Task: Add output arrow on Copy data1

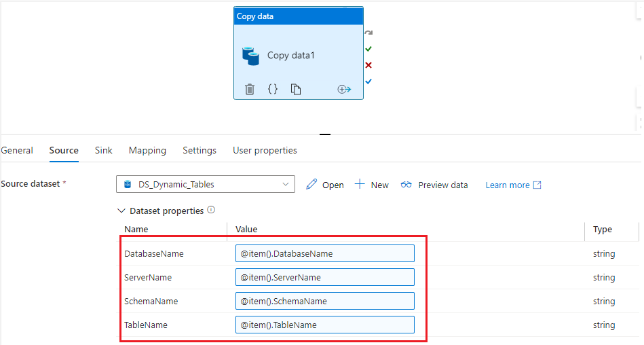Action: 344,89
